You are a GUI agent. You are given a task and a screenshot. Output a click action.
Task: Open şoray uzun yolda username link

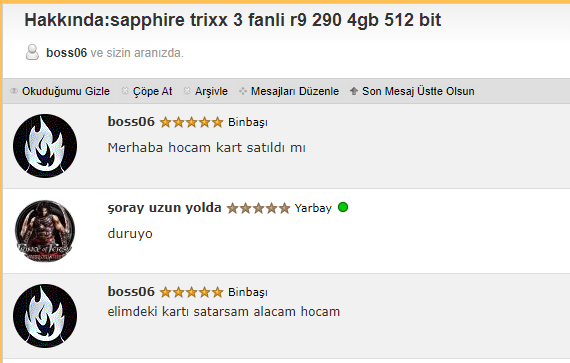coord(164,207)
